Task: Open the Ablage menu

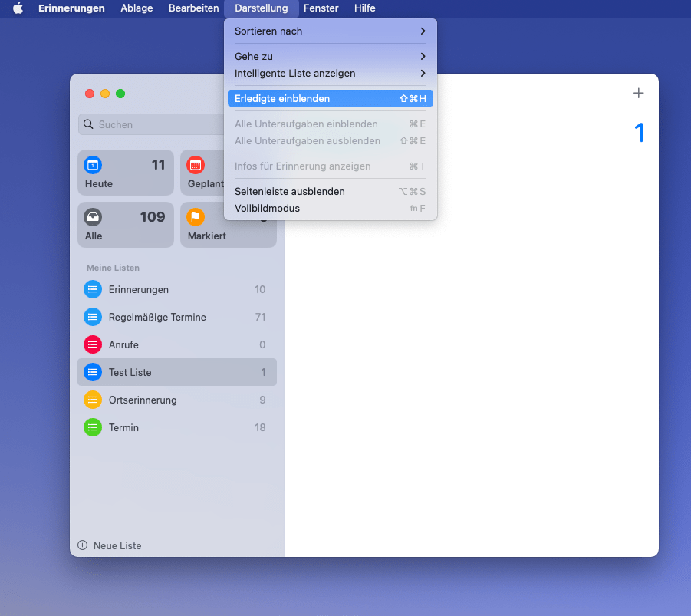Action: point(137,8)
